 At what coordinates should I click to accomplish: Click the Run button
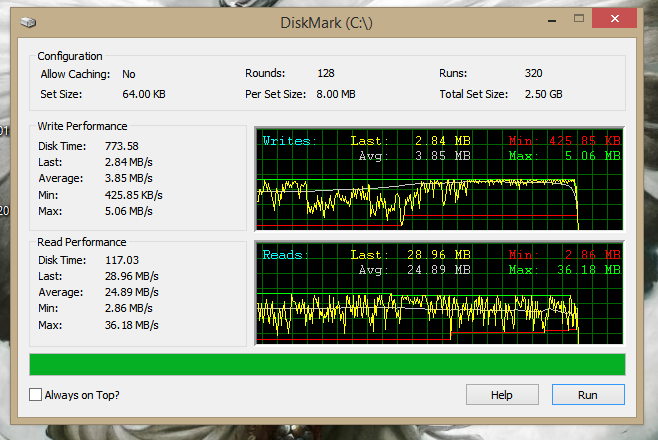(588, 395)
